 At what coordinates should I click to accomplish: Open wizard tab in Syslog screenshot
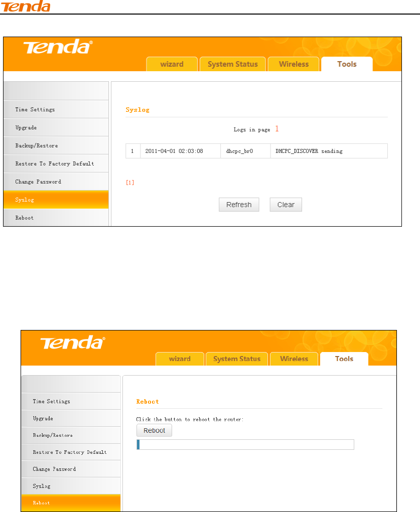tap(172, 64)
